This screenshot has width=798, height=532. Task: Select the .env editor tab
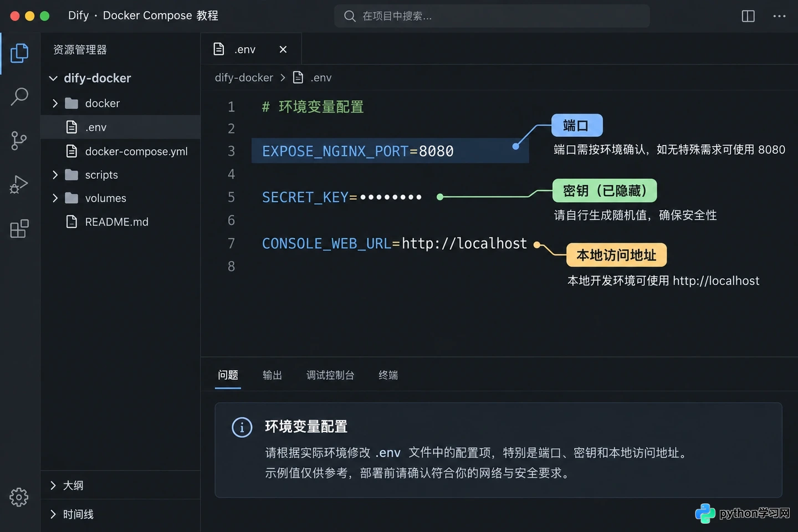[x=251, y=49]
